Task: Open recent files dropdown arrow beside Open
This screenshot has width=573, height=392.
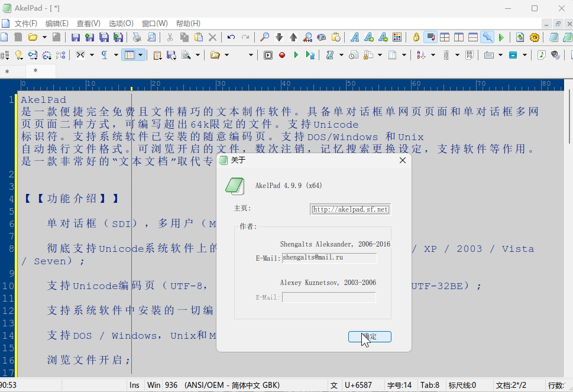Action: (44, 37)
